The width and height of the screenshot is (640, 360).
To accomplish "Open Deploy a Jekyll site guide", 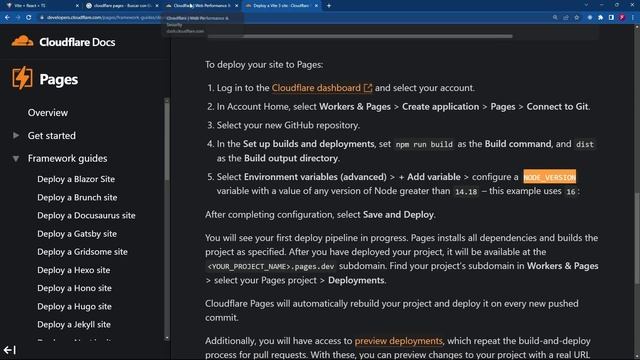I will pyautogui.click(x=74, y=324).
